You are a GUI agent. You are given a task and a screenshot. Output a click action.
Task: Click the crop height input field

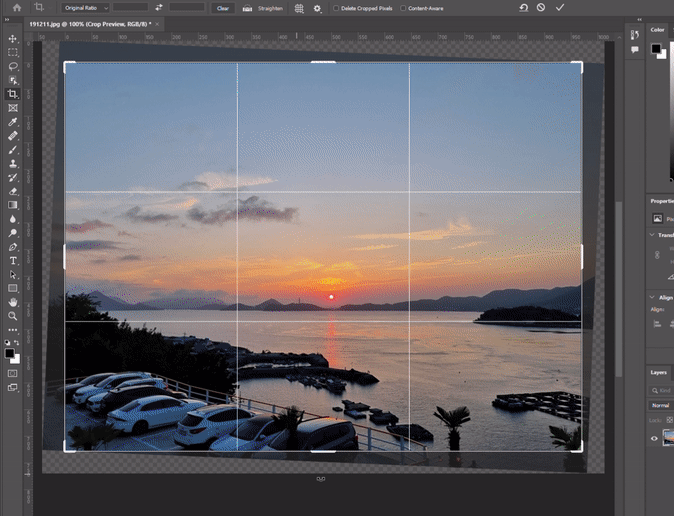187,8
